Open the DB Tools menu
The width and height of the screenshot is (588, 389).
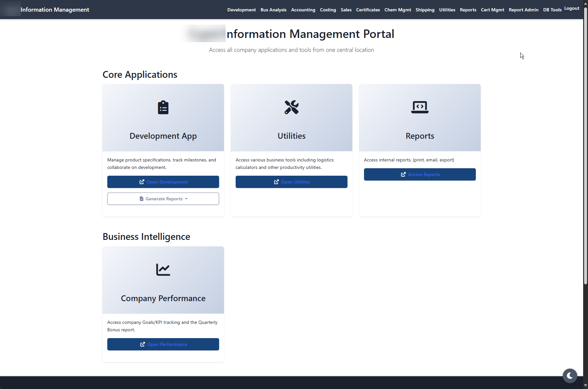[552, 10]
